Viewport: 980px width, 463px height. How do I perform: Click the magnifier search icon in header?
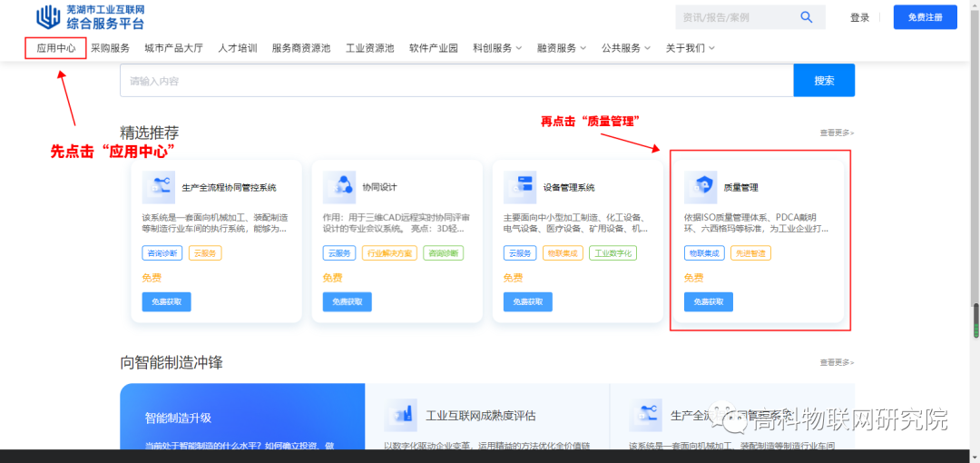tap(807, 17)
